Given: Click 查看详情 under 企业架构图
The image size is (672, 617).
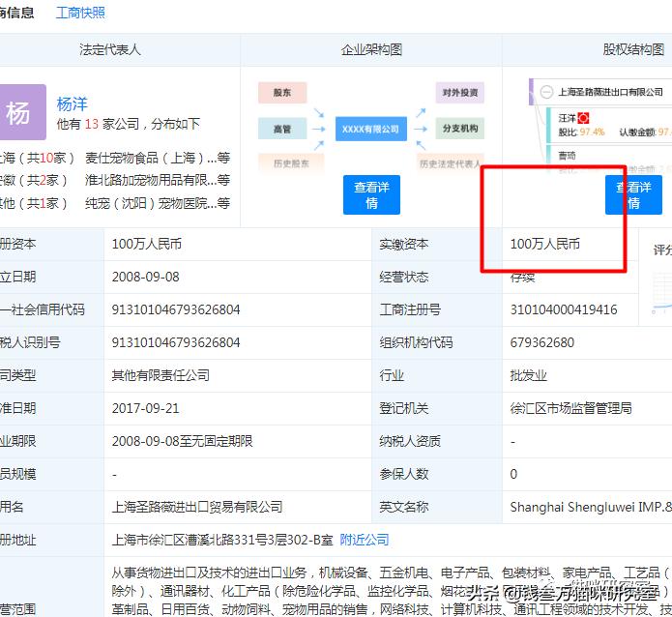Looking at the screenshot, I should point(371,194).
